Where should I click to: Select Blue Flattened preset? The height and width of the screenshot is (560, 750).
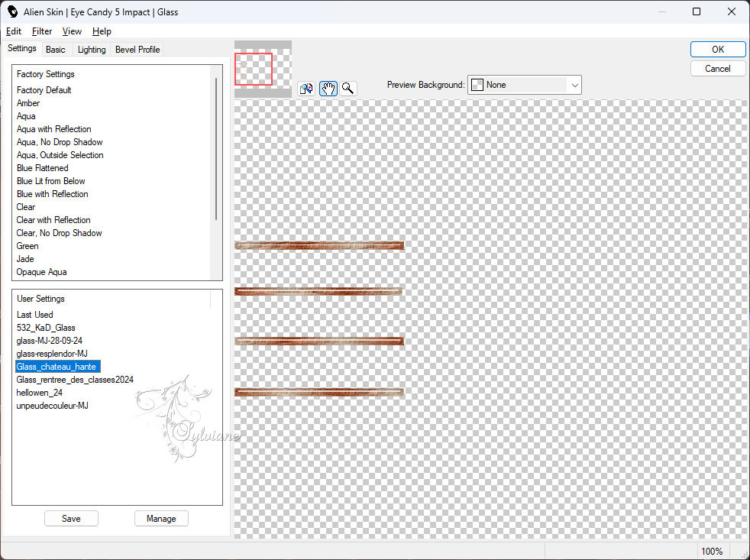click(42, 167)
